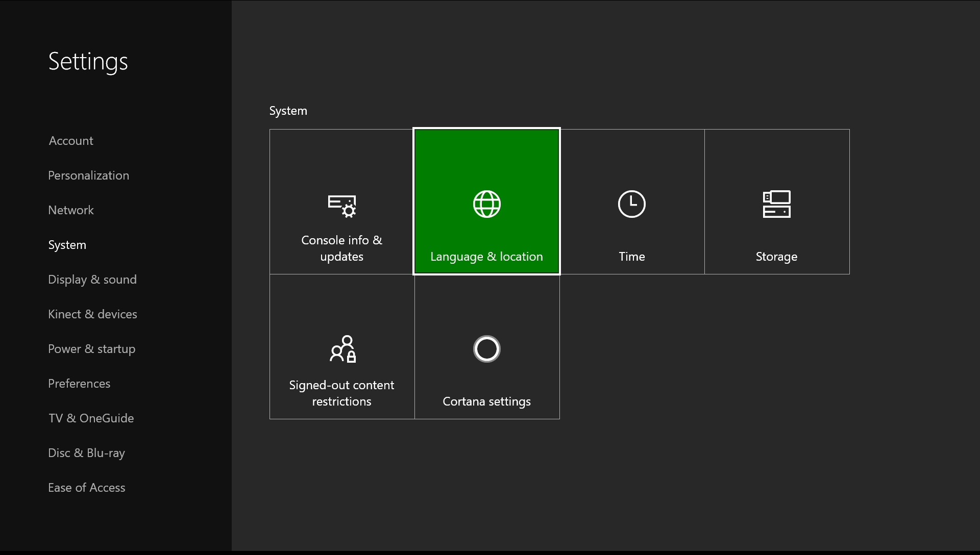
Task: Select Kinect & devices section
Action: click(92, 314)
